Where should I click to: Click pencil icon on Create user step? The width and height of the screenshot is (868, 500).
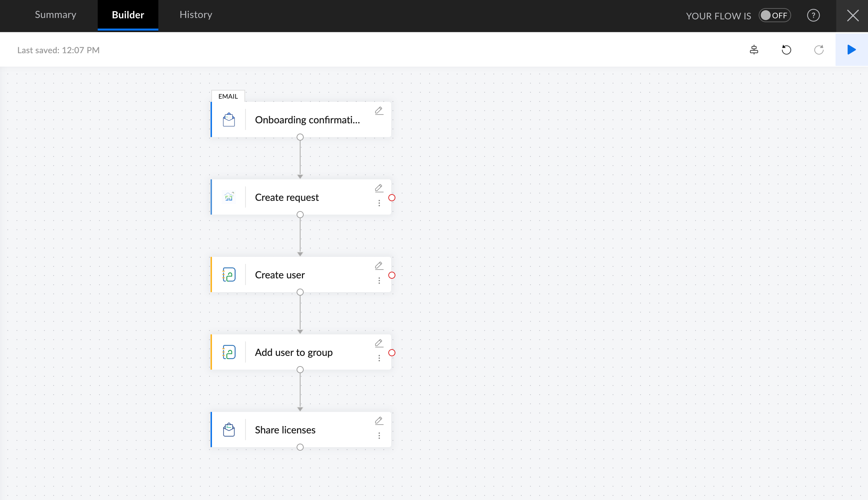(379, 266)
